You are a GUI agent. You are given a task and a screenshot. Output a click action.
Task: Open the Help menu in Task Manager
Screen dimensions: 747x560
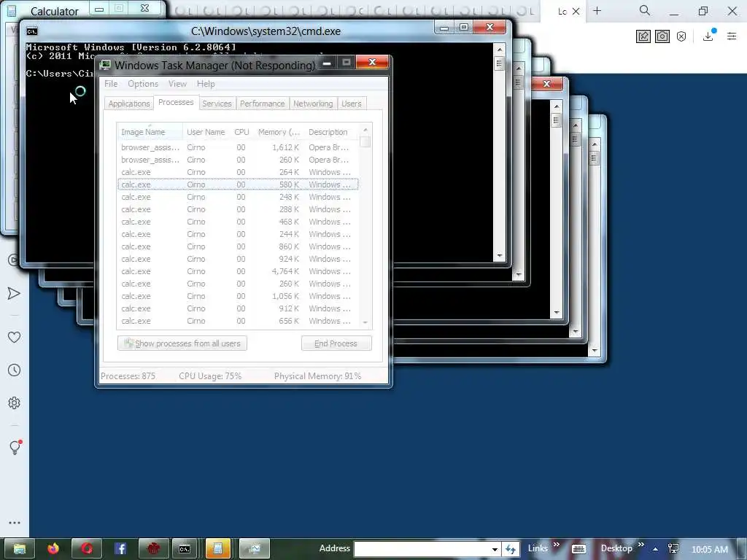206,84
